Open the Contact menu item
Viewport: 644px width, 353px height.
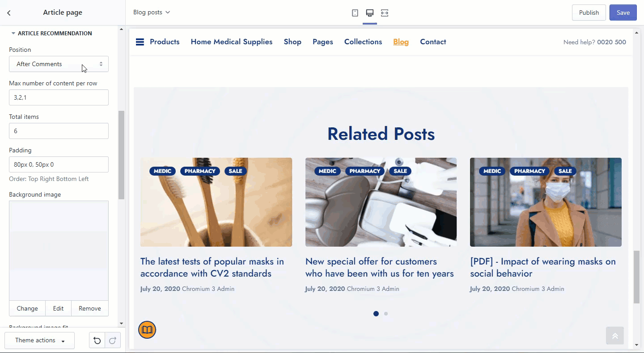point(433,42)
